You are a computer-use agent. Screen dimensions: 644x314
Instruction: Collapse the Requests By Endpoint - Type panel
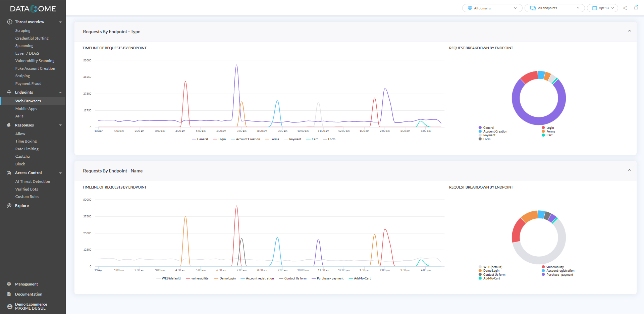point(629,31)
